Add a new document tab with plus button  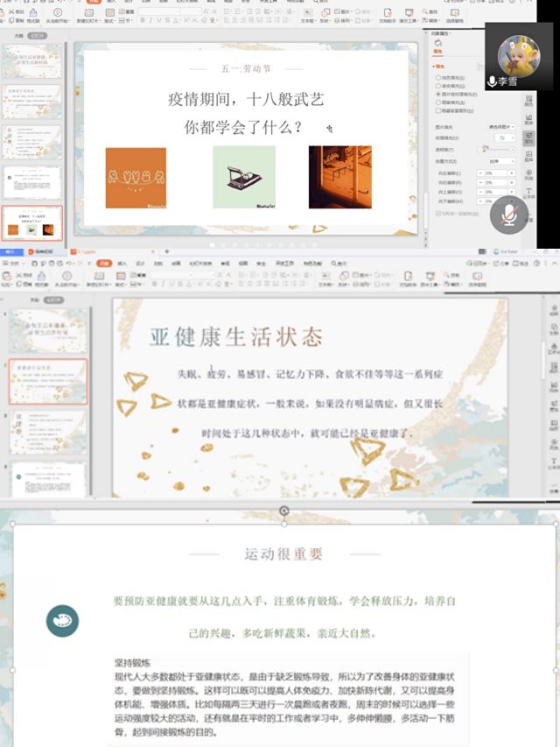(166, 251)
